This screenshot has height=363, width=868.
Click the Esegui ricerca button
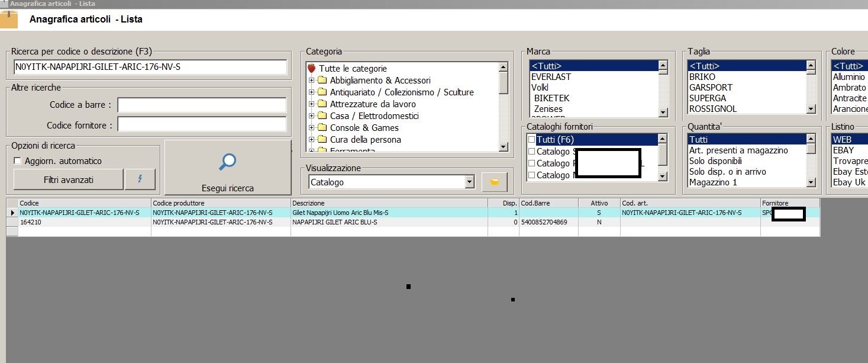[228, 168]
